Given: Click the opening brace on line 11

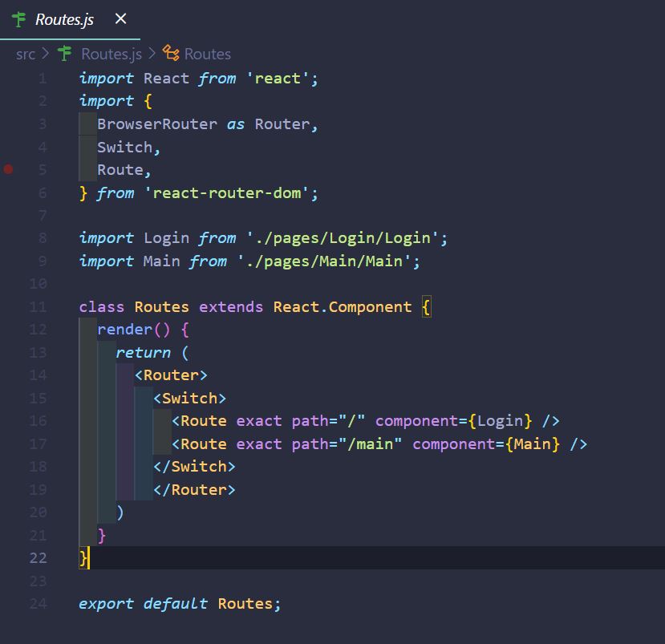Looking at the screenshot, I should [426, 307].
